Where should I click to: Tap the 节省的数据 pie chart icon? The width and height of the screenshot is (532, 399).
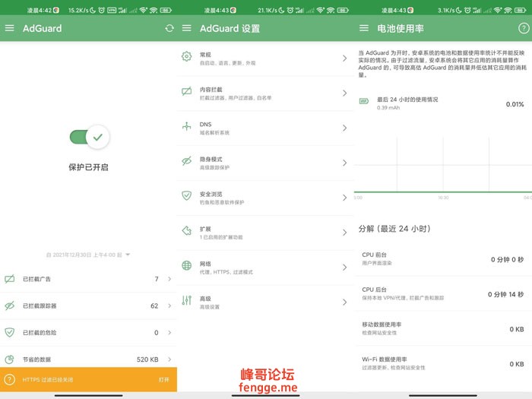(x=9, y=359)
